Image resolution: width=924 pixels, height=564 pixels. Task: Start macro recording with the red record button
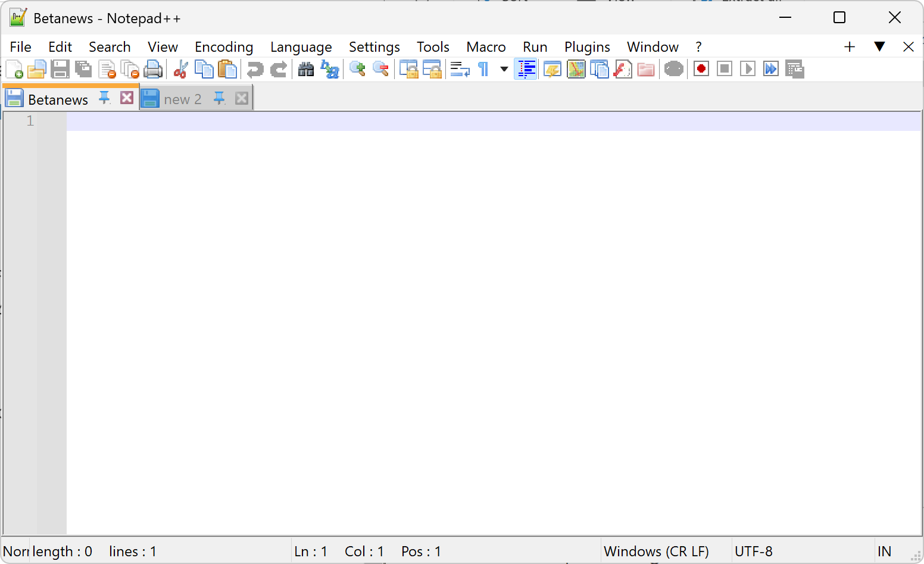(x=701, y=69)
